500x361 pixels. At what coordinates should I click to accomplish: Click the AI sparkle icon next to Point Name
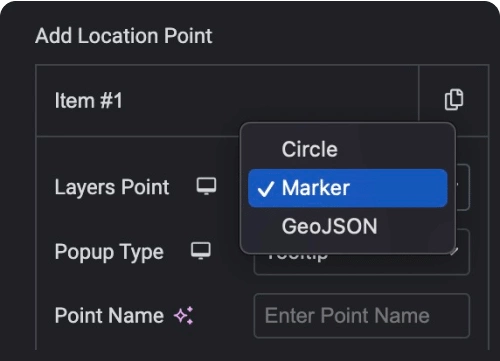[x=184, y=315]
